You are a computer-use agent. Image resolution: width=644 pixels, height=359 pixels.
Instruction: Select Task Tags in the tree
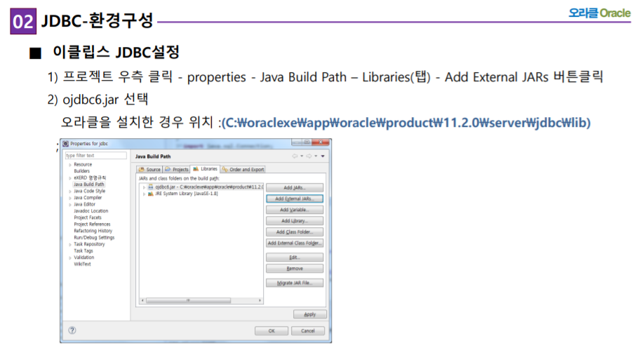83,251
